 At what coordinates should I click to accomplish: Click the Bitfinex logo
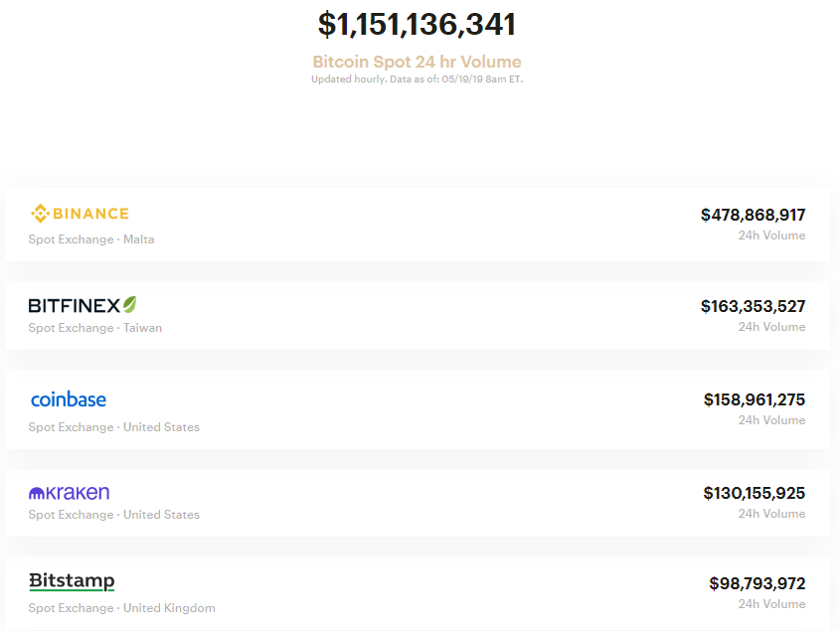(82, 305)
